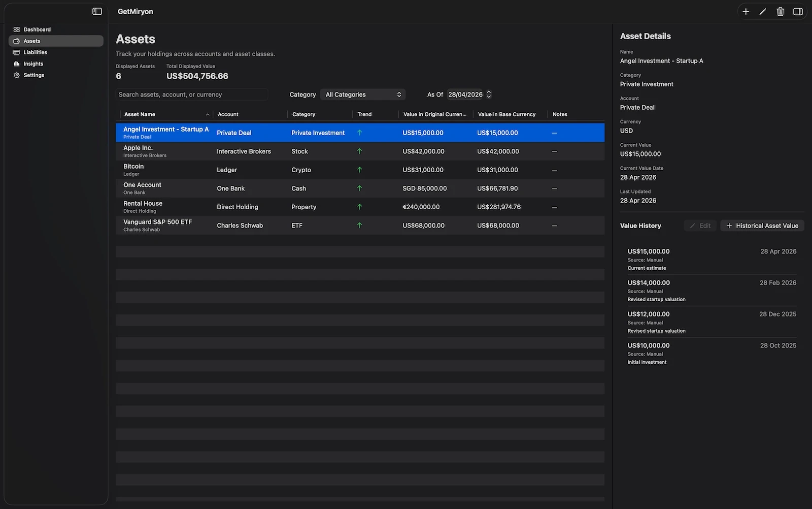Click the Interactive Brokers account cell

244,151
